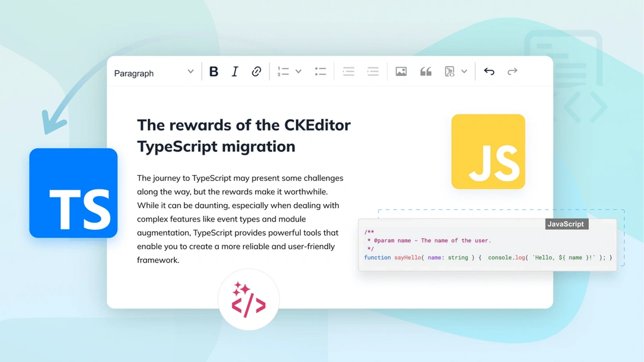Click the yellow JS logo image
This screenshot has width=644, height=362.
coord(488,152)
